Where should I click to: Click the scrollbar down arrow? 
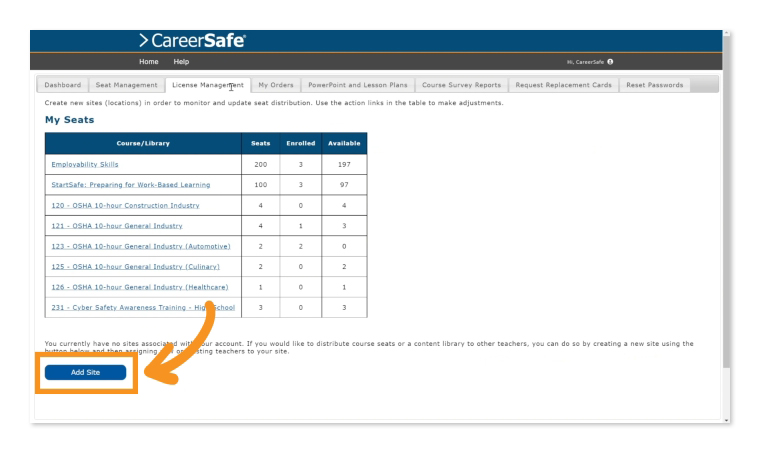point(726,420)
